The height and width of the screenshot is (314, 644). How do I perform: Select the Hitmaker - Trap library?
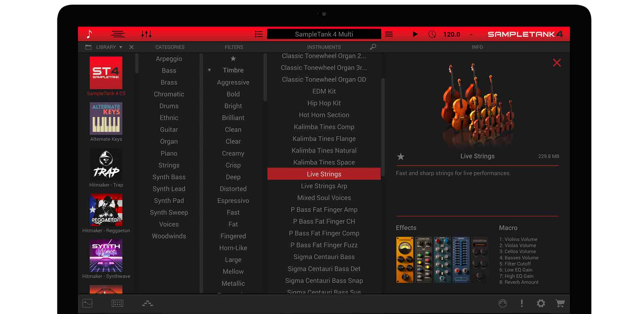click(x=106, y=168)
